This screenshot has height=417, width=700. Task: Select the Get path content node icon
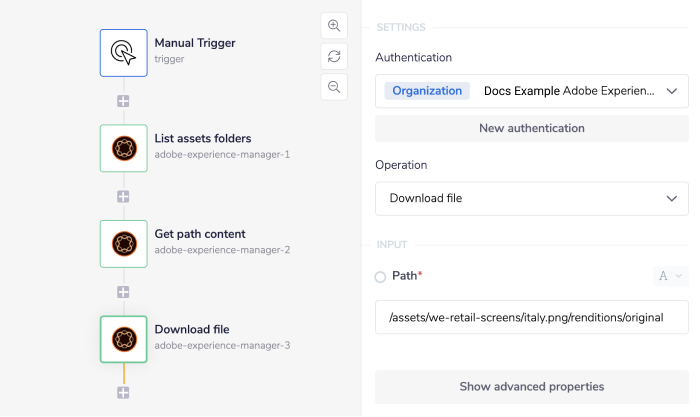[124, 244]
